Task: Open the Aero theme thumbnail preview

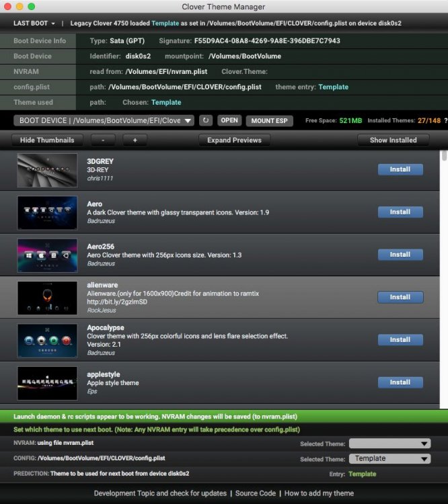Action: [47, 213]
